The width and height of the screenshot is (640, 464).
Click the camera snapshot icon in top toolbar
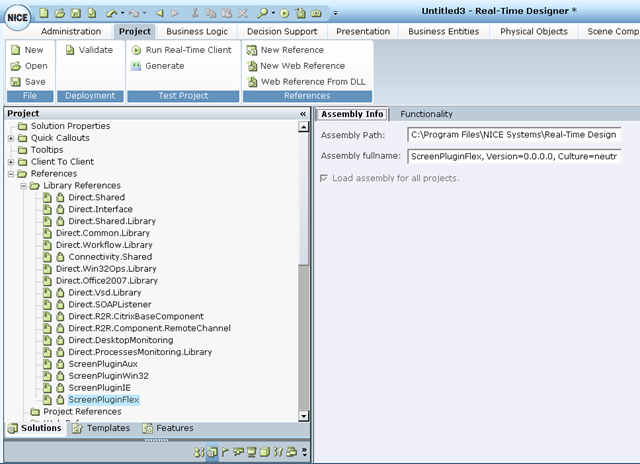(x=316, y=13)
